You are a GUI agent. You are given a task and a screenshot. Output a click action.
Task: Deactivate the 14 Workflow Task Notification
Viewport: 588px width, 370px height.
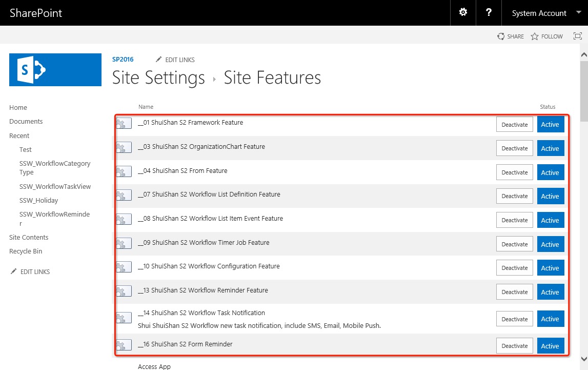point(515,319)
